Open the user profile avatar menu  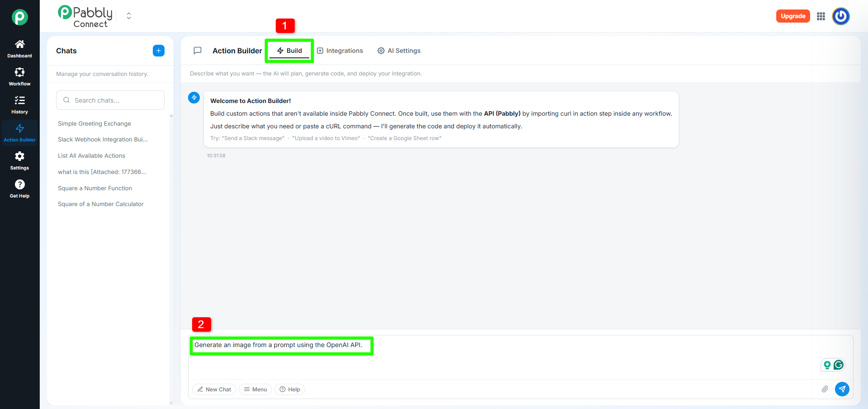[841, 16]
